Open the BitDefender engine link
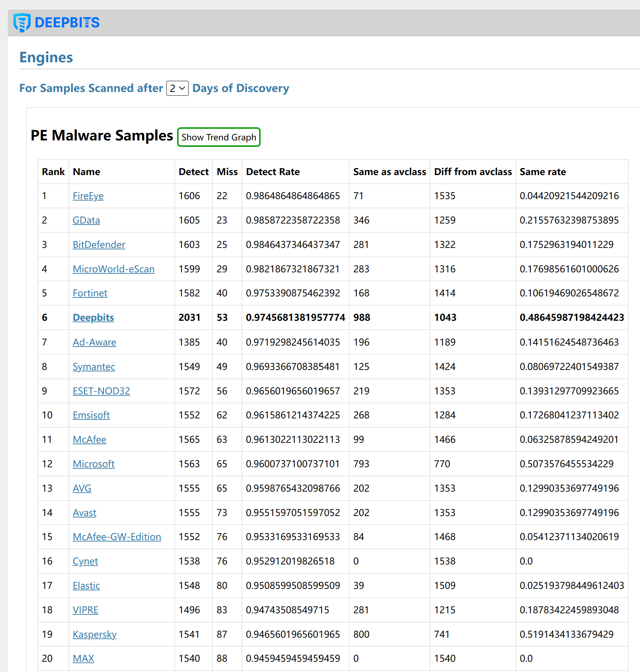 point(99,244)
